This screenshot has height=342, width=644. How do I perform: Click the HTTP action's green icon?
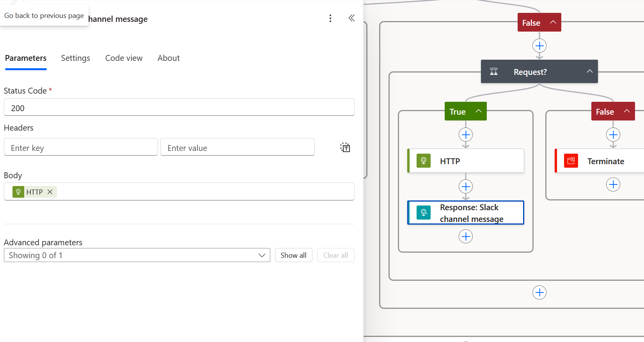[x=423, y=161]
